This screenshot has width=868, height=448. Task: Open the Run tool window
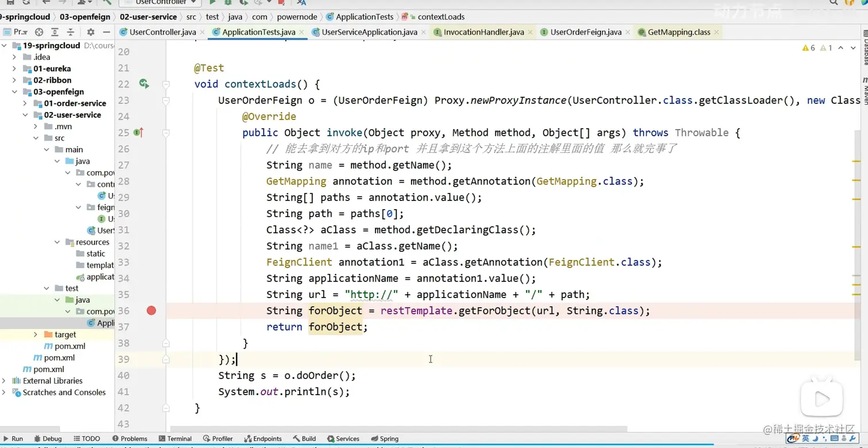tap(13, 438)
